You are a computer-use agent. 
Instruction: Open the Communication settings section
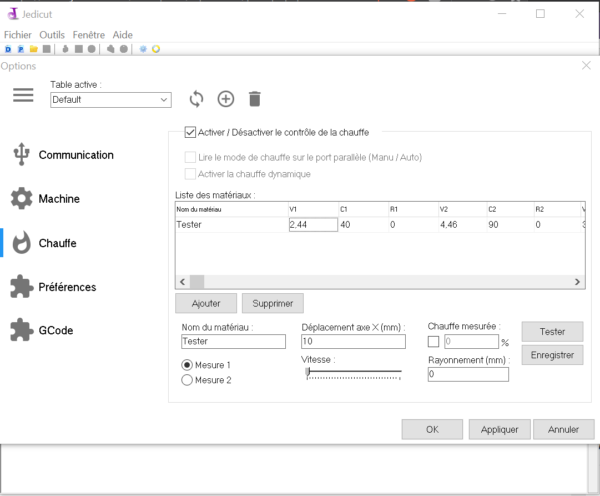point(64,155)
